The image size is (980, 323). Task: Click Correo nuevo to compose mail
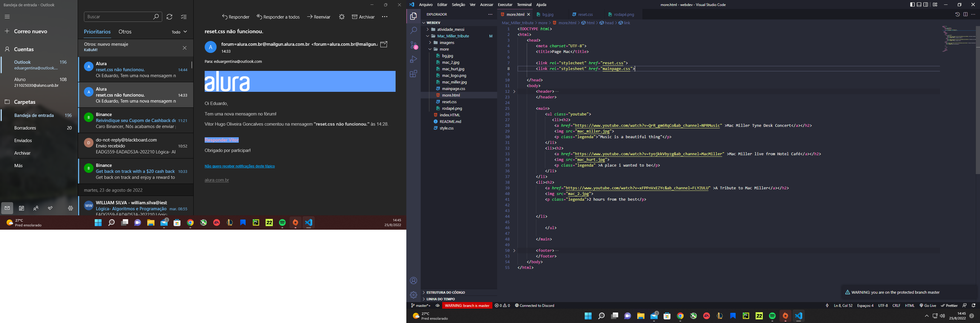pyautogui.click(x=26, y=31)
